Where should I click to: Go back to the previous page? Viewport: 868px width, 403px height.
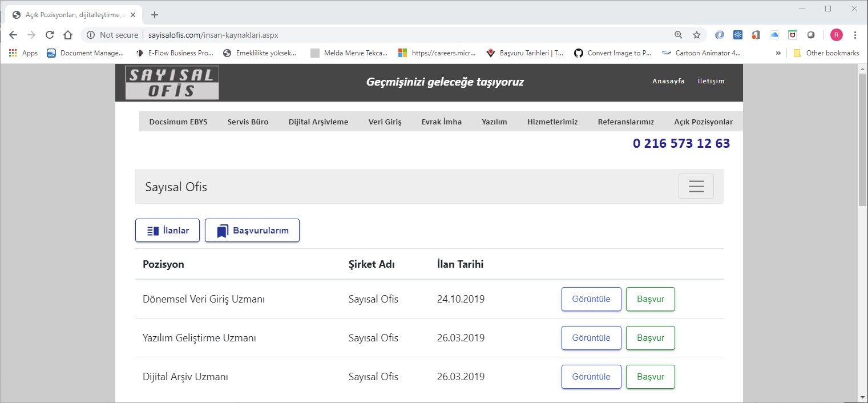pos(13,35)
